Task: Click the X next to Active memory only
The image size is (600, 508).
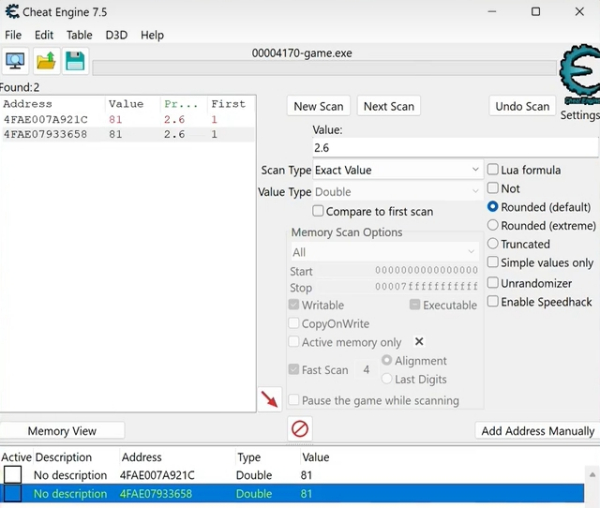Action: [419, 341]
